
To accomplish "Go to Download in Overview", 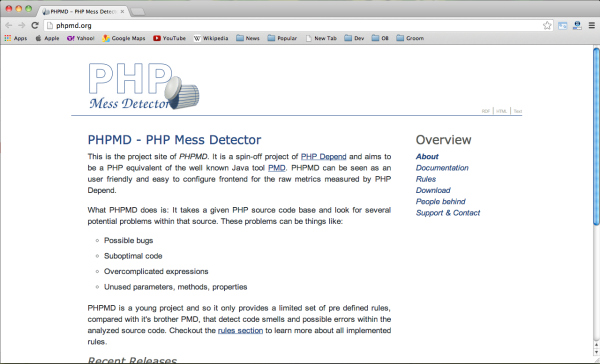I will (433, 190).
